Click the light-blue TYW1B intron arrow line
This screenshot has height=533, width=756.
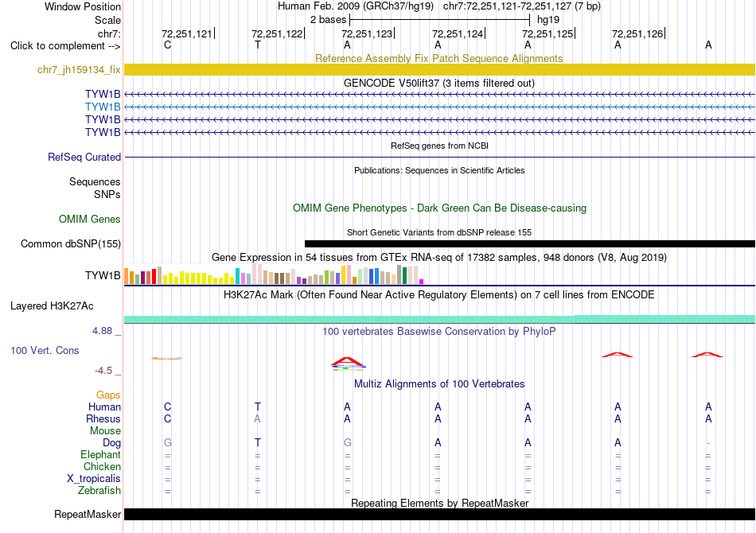tap(439, 107)
